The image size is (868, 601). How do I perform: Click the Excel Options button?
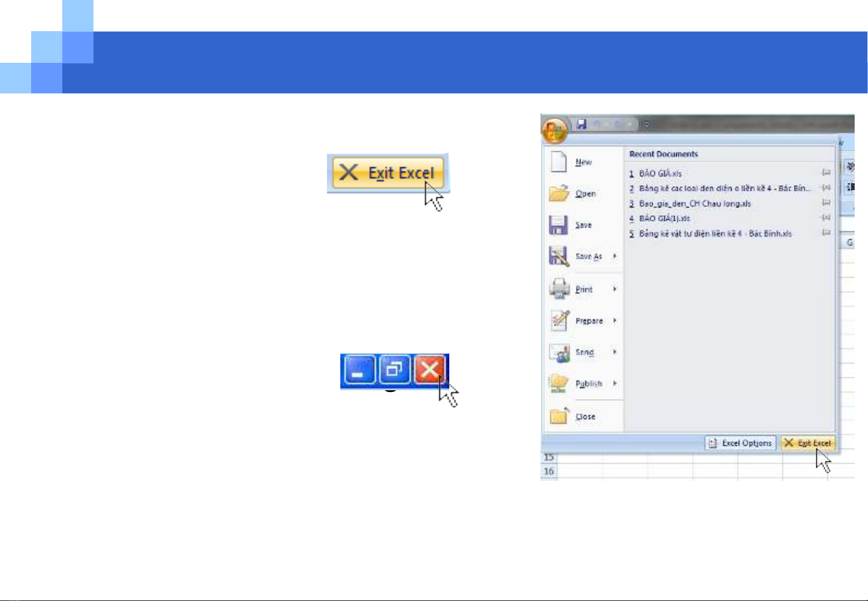tap(741, 443)
